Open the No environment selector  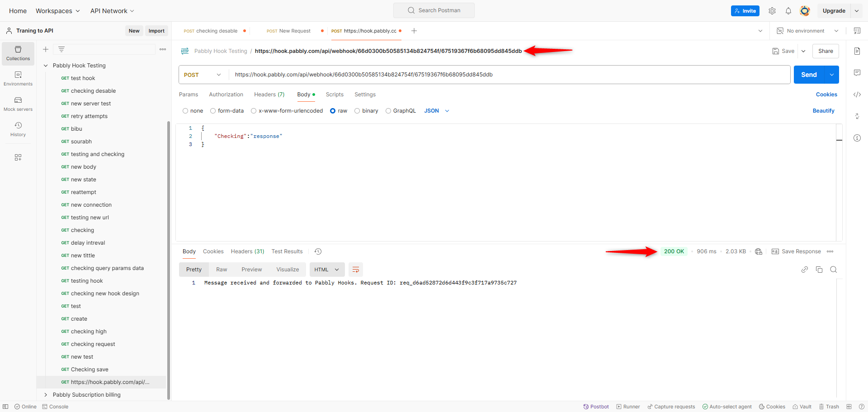[x=807, y=31]
